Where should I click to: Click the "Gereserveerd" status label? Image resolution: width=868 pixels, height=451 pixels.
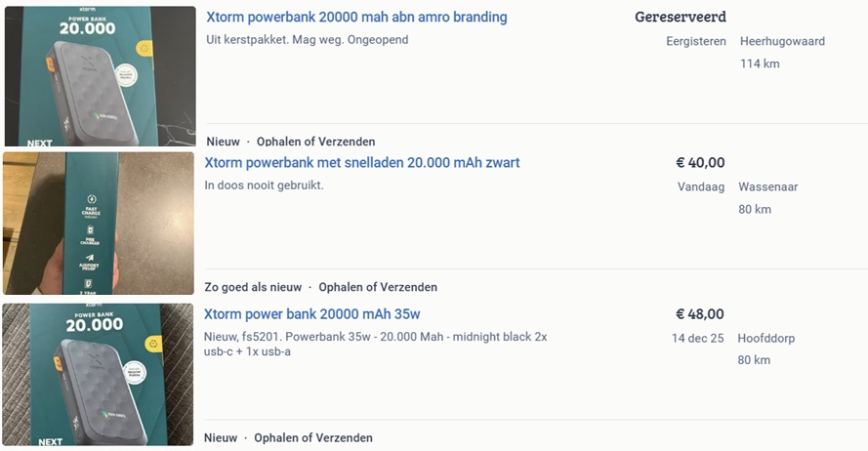pos(681,18)
